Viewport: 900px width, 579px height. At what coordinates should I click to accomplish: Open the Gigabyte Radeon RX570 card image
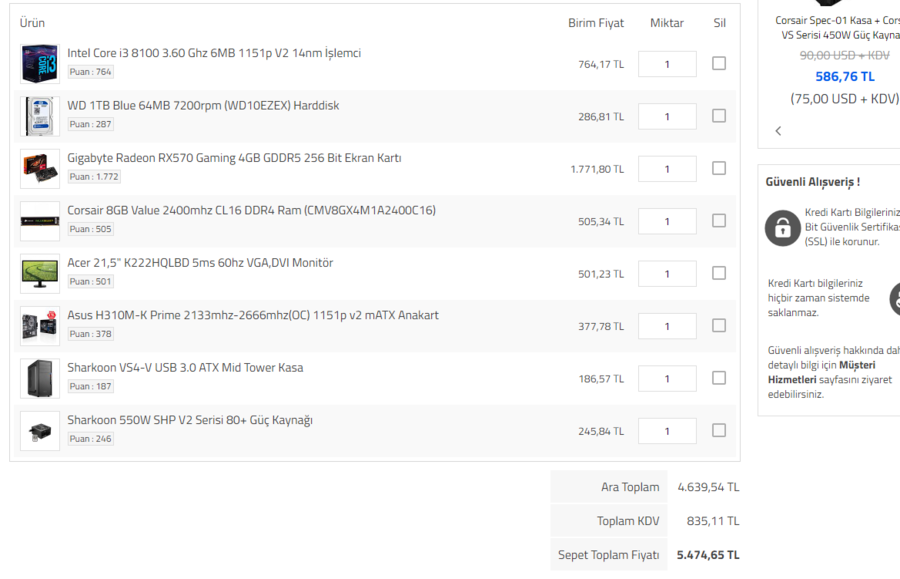point(40,169)
